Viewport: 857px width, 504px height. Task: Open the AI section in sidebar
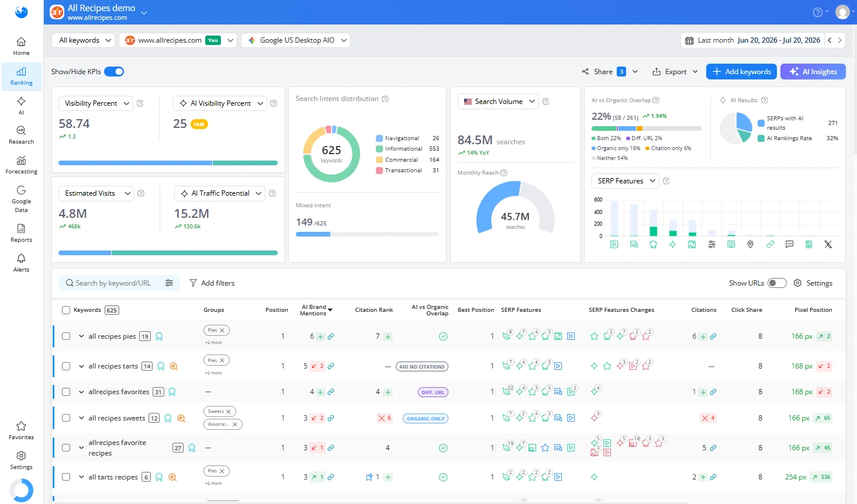(22, 106)
